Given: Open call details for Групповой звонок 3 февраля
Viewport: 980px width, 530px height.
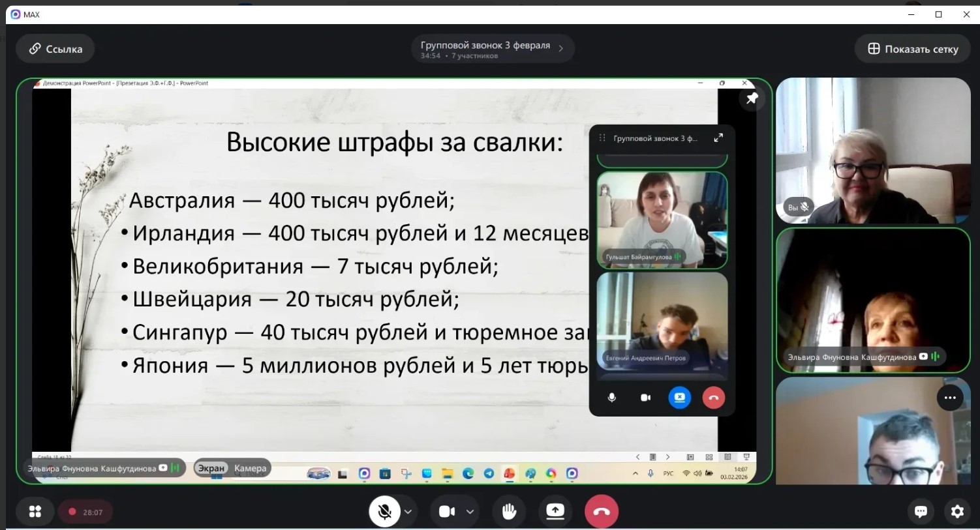Looking at the screenshot, I should (493, 49).
